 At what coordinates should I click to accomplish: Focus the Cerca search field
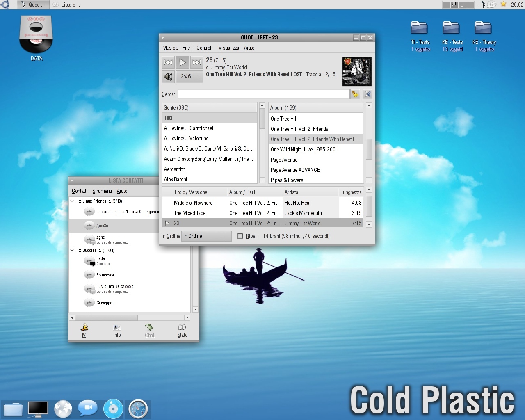pos(263,94)
